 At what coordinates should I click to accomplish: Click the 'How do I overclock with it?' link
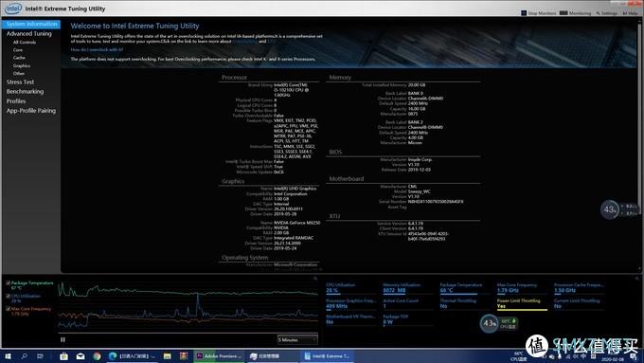pos(97,49)
